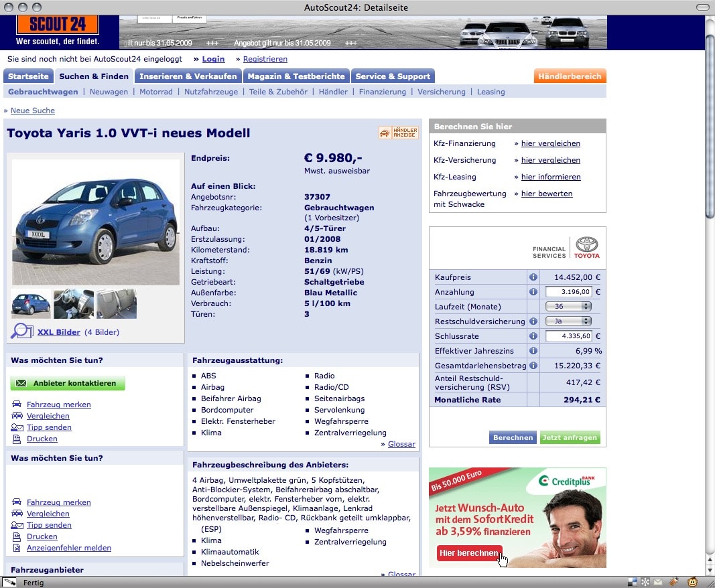
Task: Click car icon beside Fahrzeug merken under Anbieter kontaktieren
Action: click(17, 404)
